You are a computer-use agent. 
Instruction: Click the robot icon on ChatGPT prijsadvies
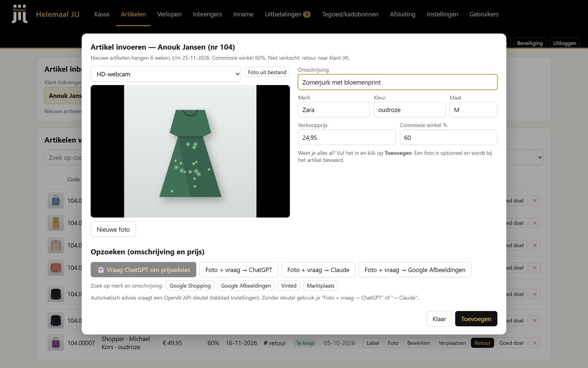point(101,270)
